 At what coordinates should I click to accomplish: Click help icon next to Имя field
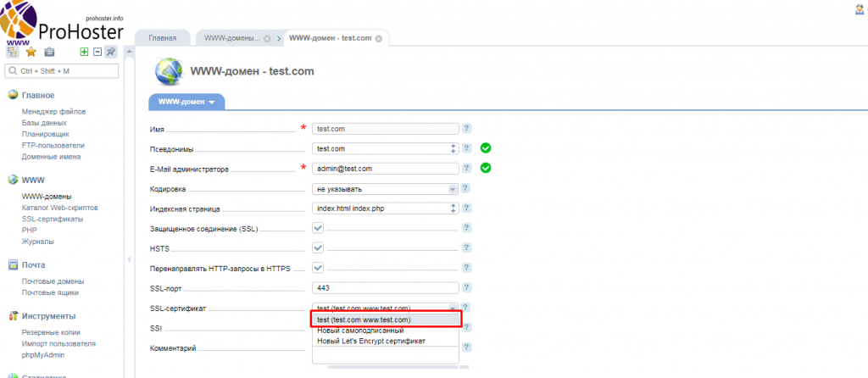tap(466, 129)
